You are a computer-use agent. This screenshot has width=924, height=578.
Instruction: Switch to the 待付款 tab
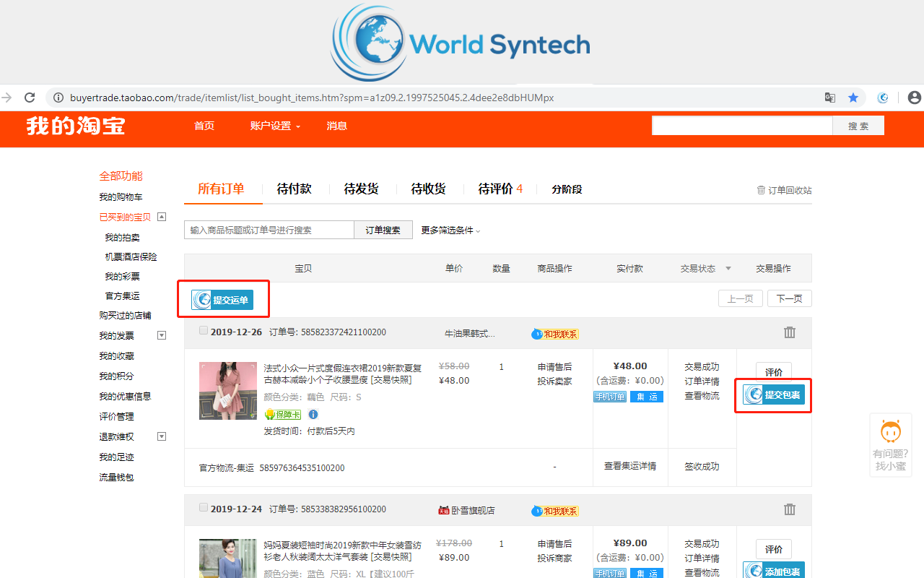[294, 189]
